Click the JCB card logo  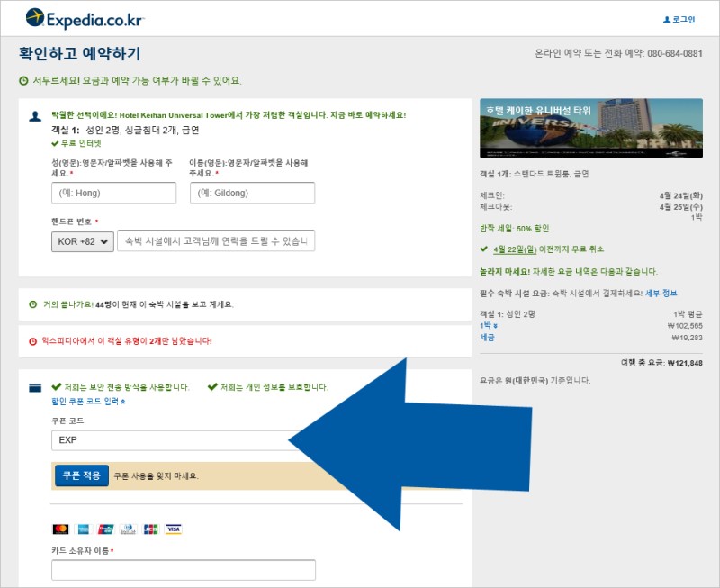[151, 529]
